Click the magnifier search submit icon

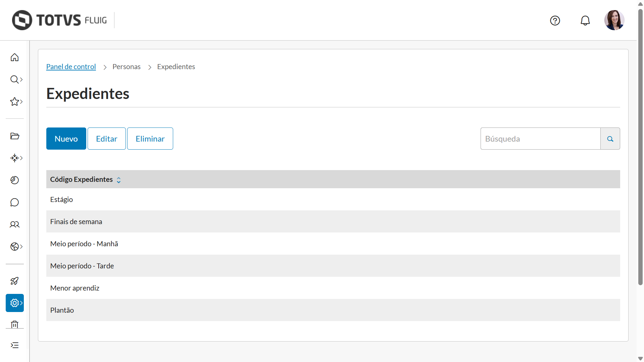(x=610, y=139)
